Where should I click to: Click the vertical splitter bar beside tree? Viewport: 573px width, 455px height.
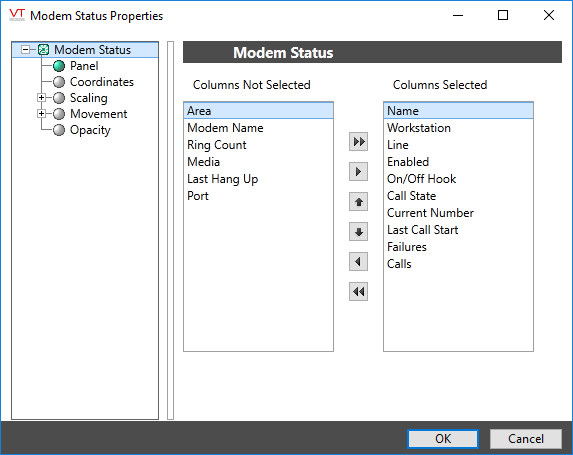[x=170, y=230]
